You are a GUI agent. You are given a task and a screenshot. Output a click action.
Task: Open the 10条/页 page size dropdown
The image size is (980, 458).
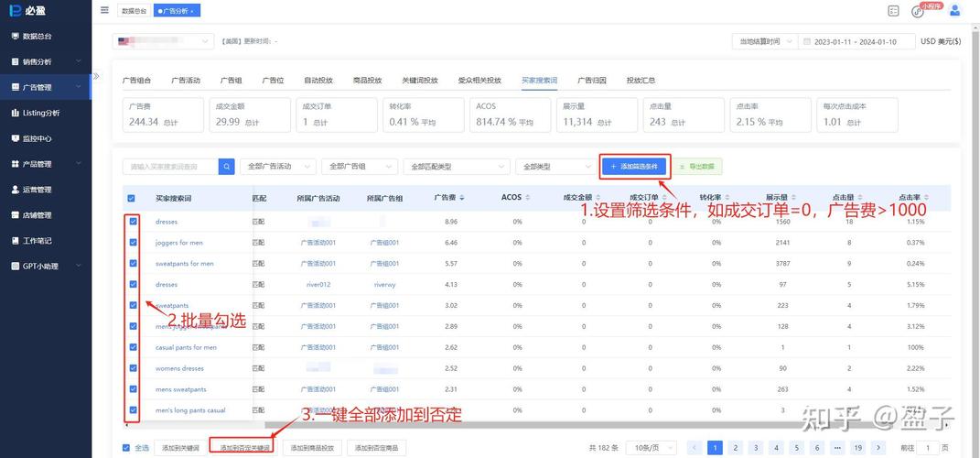(x=651, y=448)
